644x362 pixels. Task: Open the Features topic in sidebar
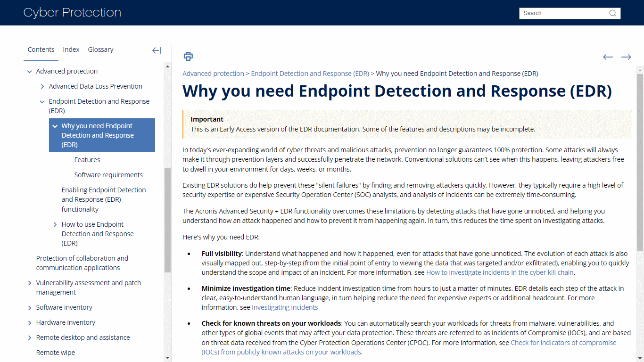pyautogui.click(x=87, y=160)
